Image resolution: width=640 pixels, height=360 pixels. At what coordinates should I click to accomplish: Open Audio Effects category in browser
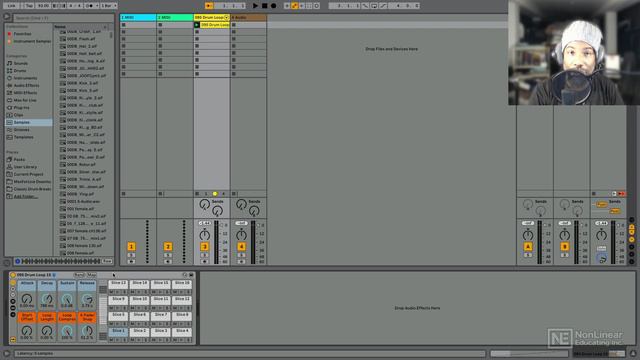click(27, 85)
